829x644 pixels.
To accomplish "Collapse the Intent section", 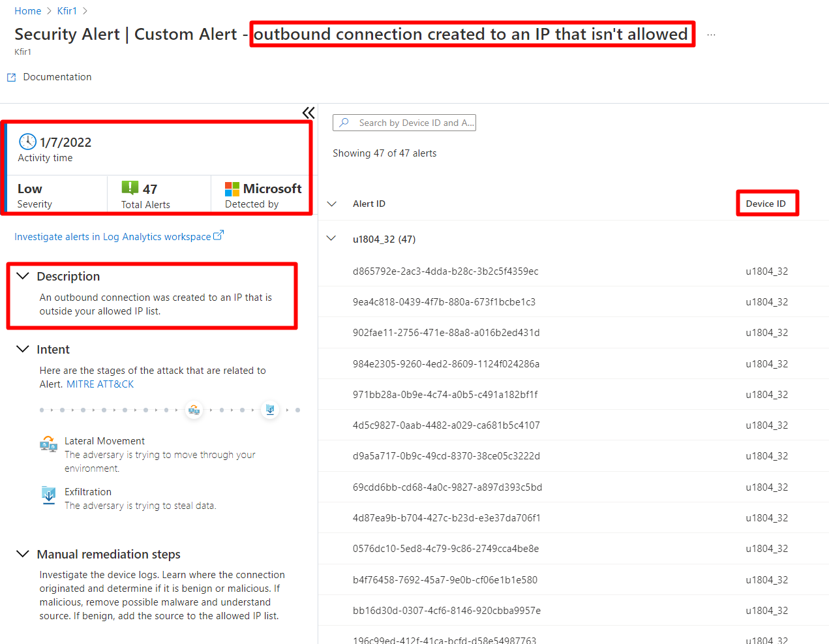I will [23, 349].
